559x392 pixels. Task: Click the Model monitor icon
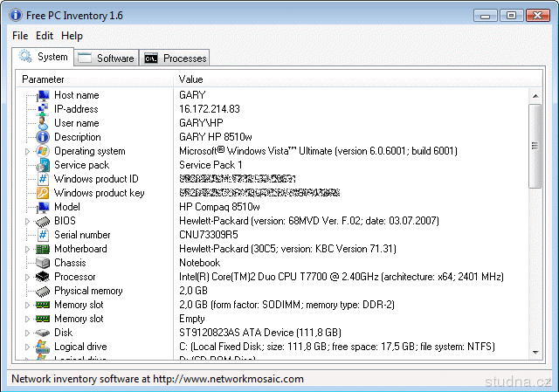pos(43,207)
